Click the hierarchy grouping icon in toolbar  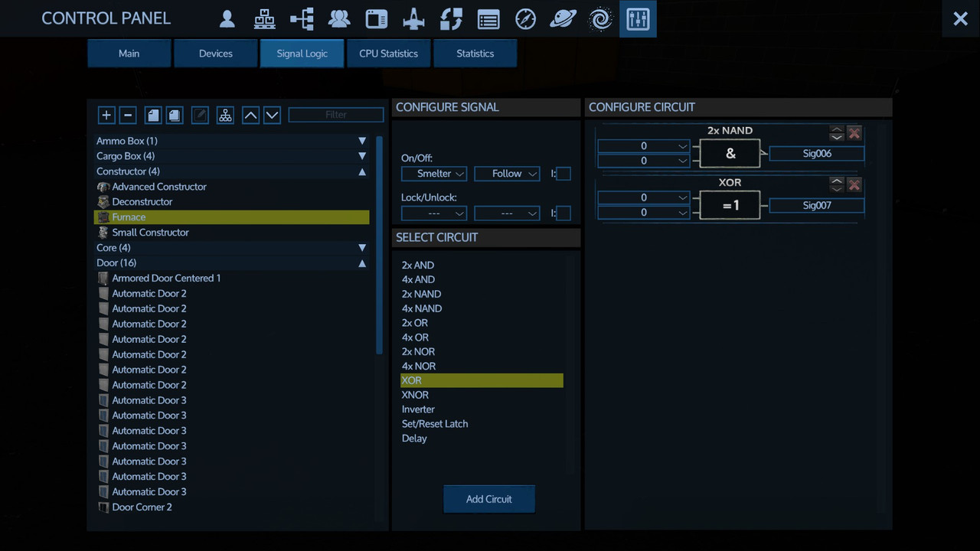[x=225, y=116]
